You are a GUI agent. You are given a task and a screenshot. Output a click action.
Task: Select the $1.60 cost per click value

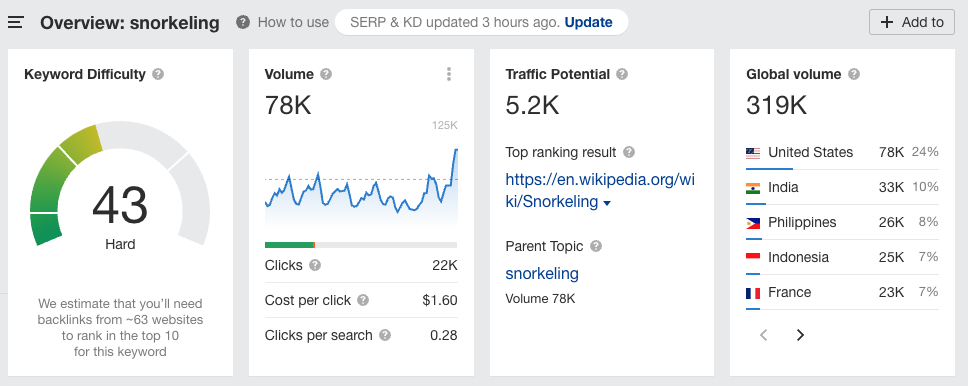coord(440,300)
